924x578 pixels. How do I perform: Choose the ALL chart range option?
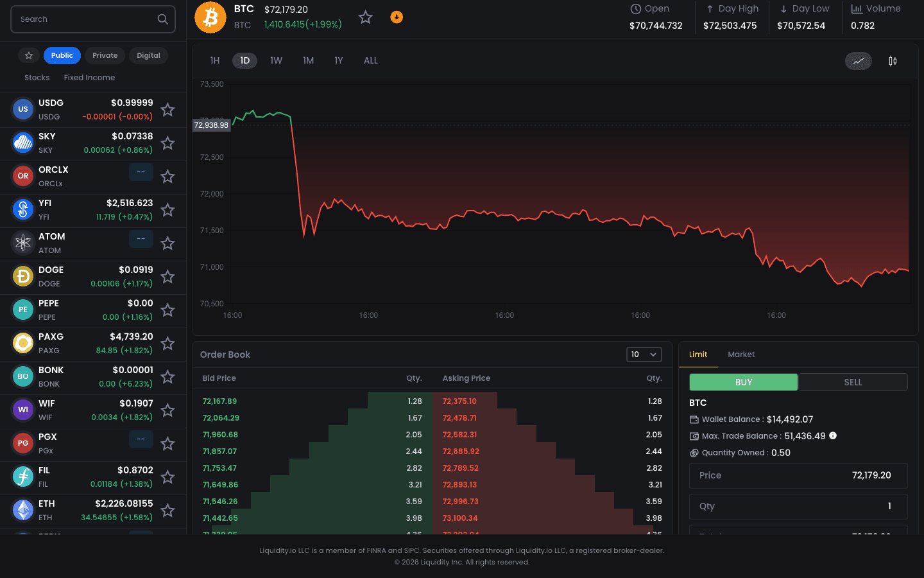371,60
